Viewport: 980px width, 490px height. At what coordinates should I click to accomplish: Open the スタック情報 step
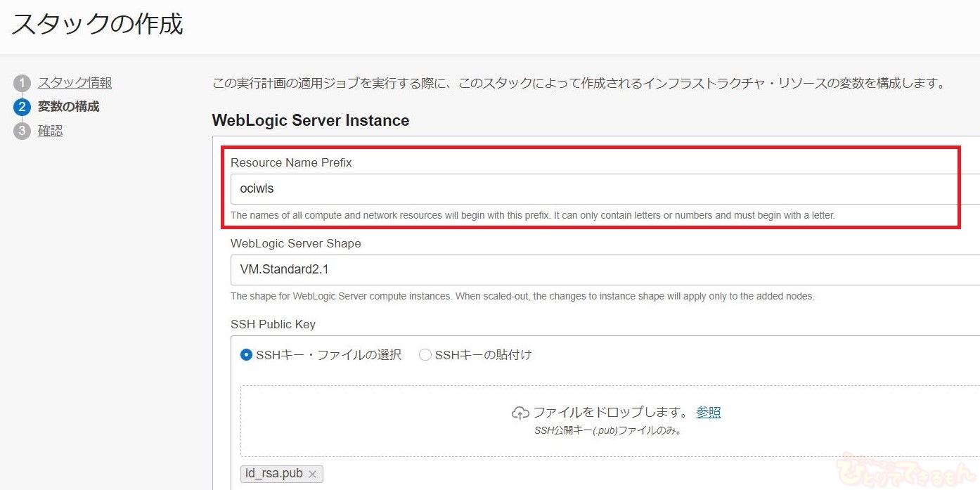click(75, 83)
